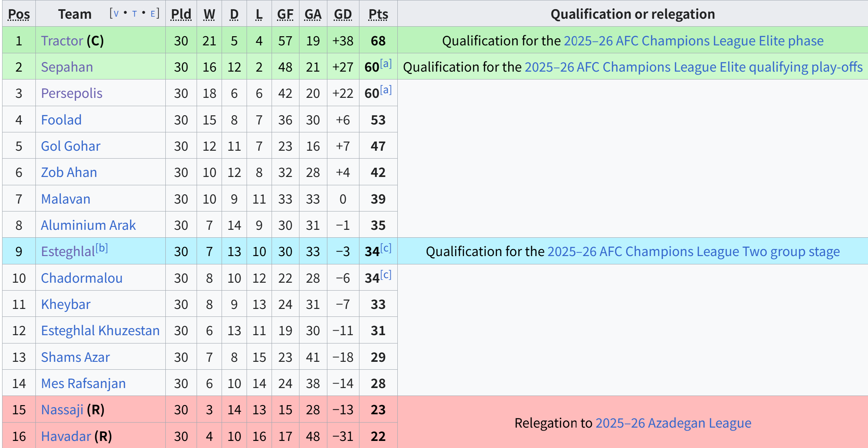Click the Pts column header abbreviation

tap(378, 14)
